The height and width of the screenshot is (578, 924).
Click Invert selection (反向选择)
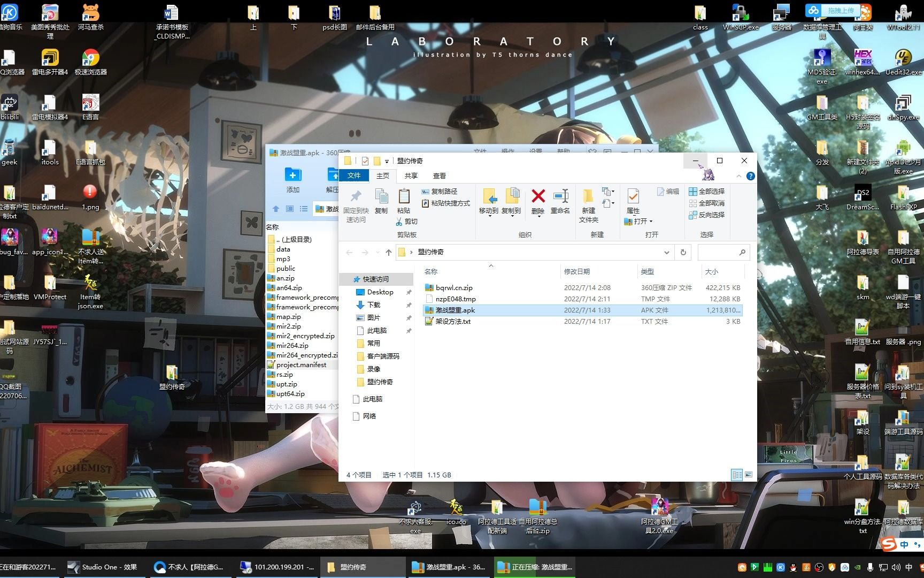707,215
